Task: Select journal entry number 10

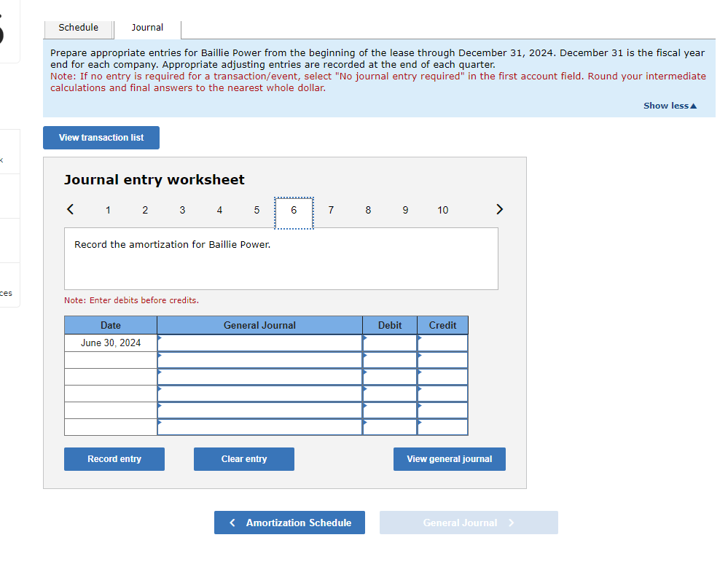Action: pos(442,210)
